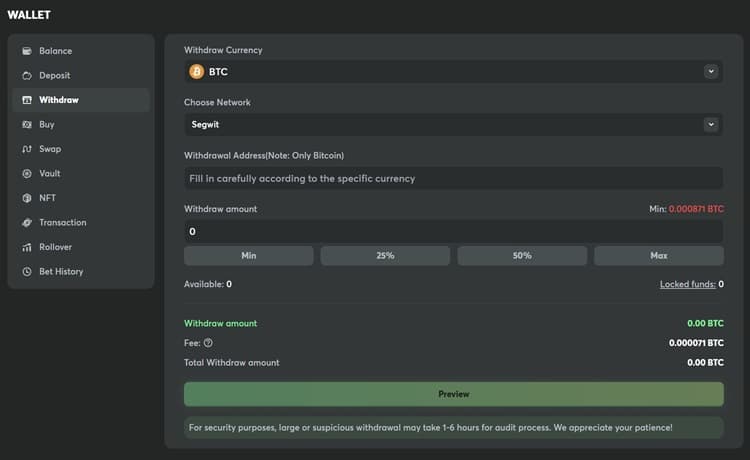This screenshot has width=750, height=460.
Task: Click the Bet History clock icon
Action: (x=28, y=272)
